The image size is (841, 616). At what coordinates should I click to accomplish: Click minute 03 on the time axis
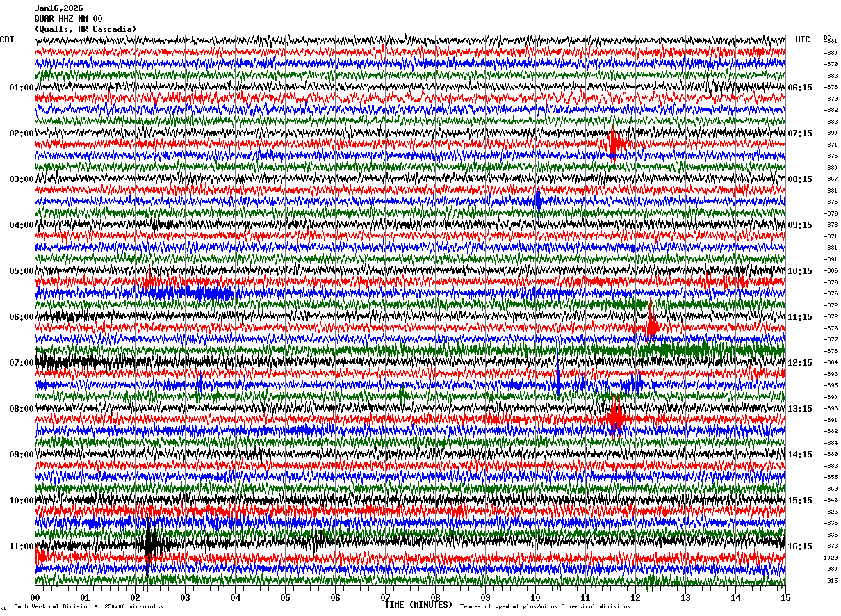185,597
